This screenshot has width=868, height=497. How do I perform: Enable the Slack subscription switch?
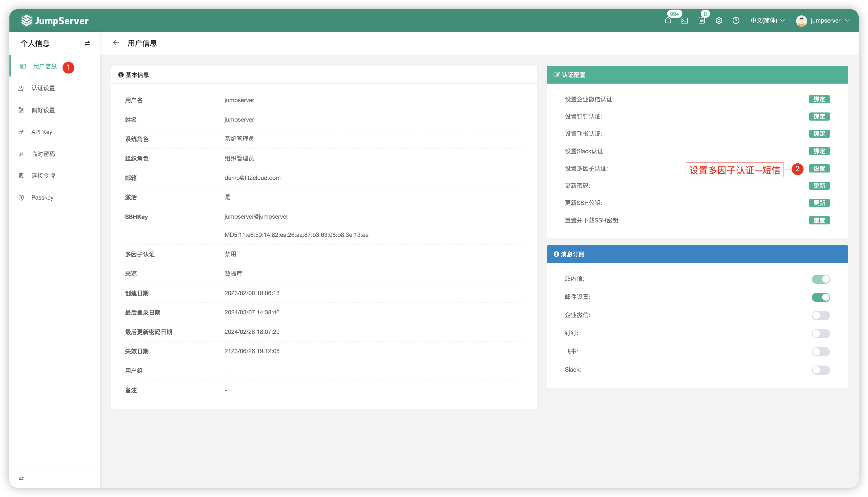point(821,370)
